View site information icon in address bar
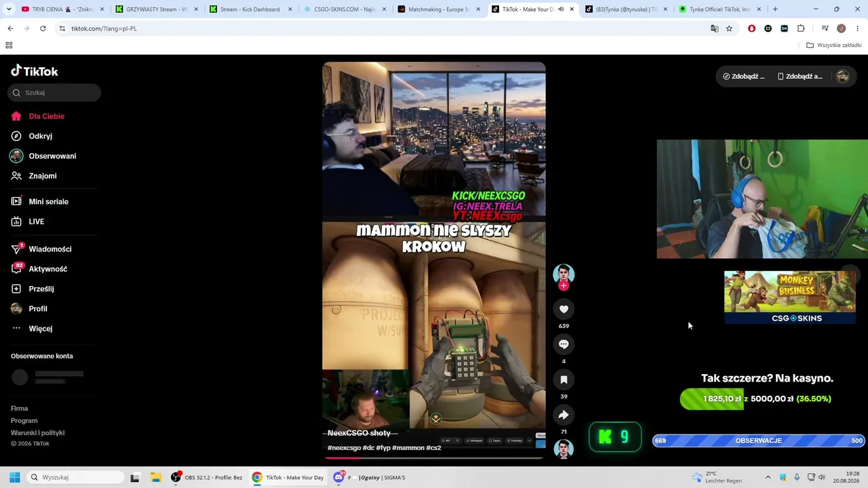The height and width of the screenshot is (488, 868). click(x=62, y=28)
